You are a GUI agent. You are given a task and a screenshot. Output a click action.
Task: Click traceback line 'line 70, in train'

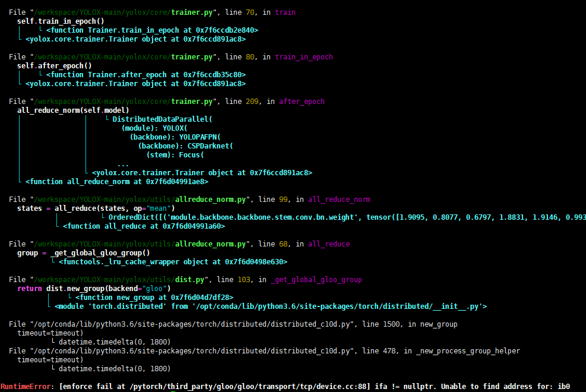(x=152, y=12)
